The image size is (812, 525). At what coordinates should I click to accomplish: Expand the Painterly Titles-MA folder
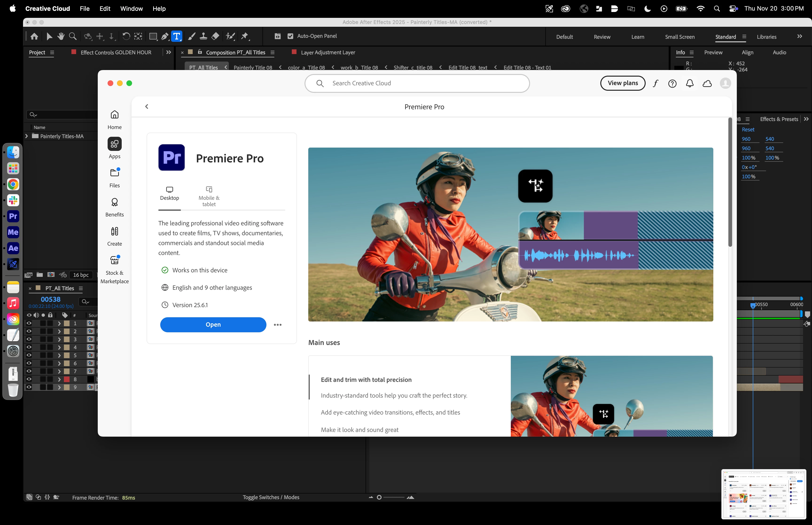[27, 136]
